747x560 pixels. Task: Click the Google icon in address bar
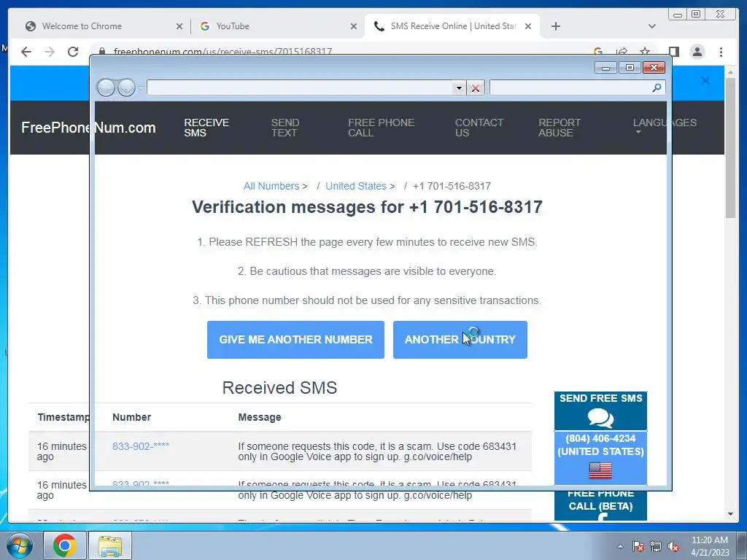pos(598,51)
